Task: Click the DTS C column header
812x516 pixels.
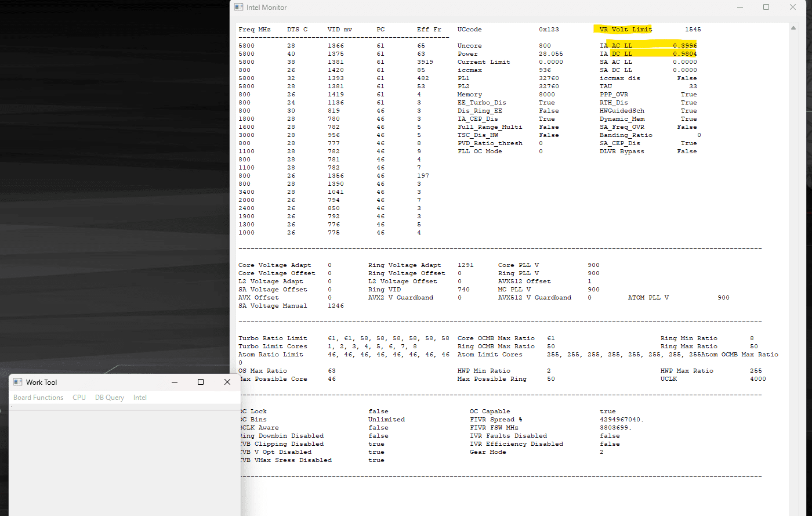Action: point(298,29)
